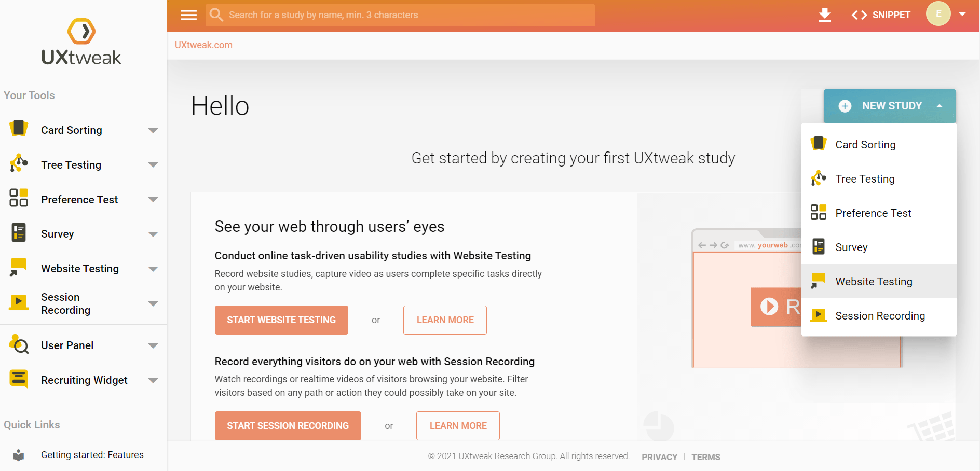Click the Getting started features icon
This screenshot has height=471, width=980.
pos(19,455)
